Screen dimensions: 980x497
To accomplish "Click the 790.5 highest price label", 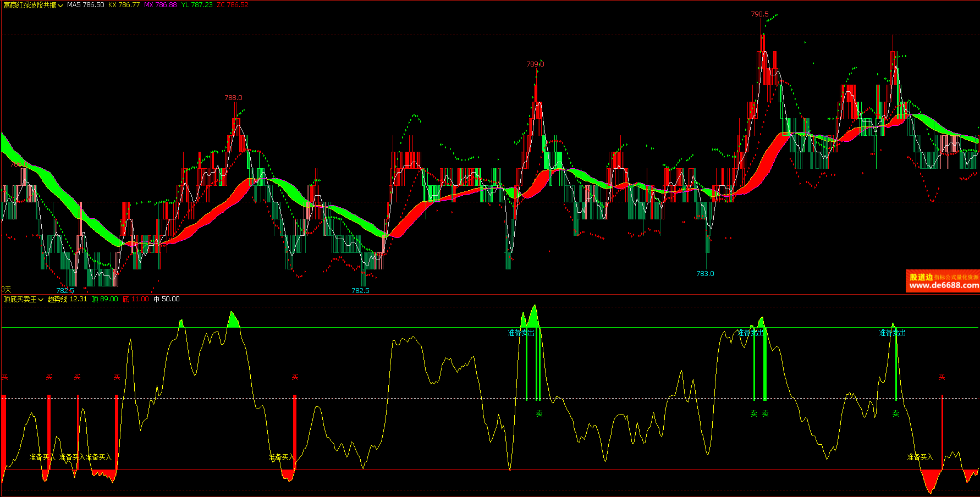I will click(x=759, y=14).
